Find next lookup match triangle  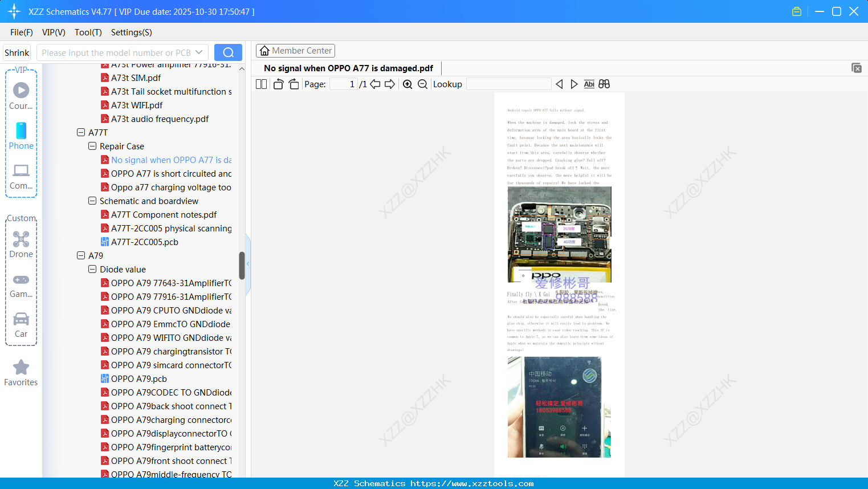click(x=574, y=84)
